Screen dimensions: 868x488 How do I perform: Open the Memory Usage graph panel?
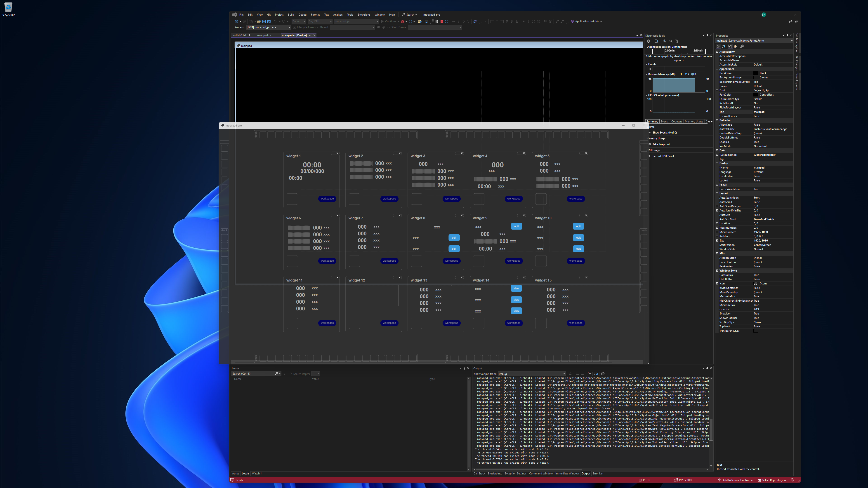(693, 122)
